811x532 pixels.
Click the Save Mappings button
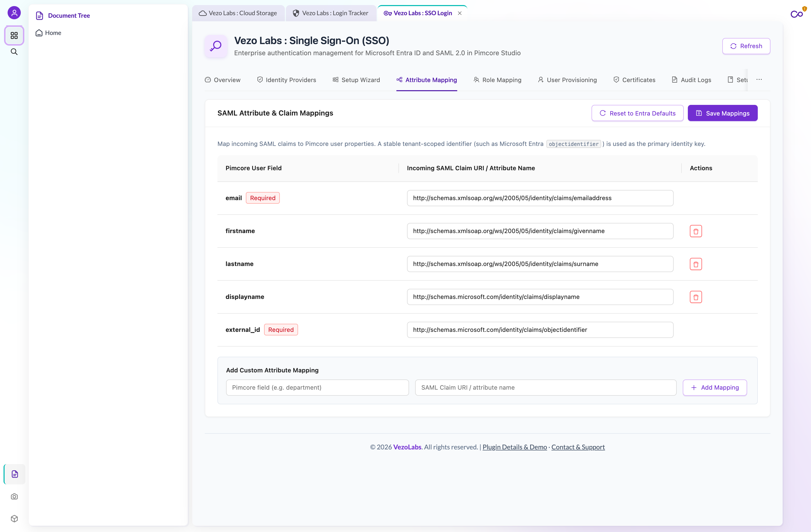pos(722,113)
